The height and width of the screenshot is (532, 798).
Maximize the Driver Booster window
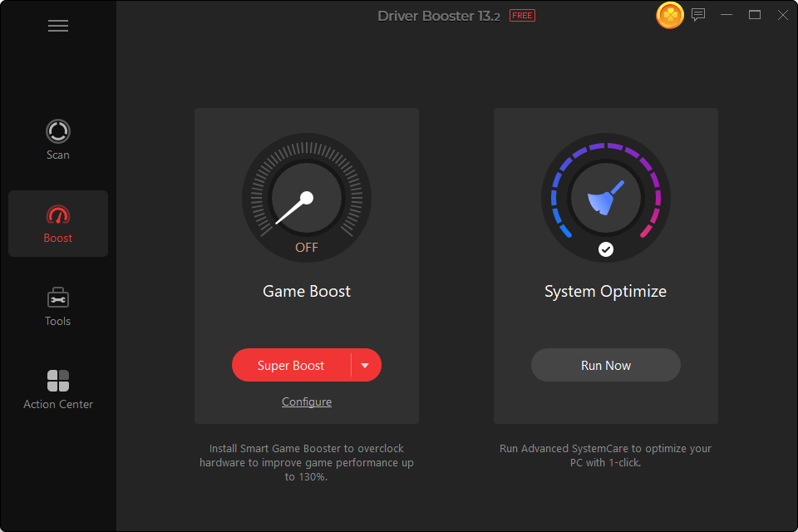pos(755,15)
